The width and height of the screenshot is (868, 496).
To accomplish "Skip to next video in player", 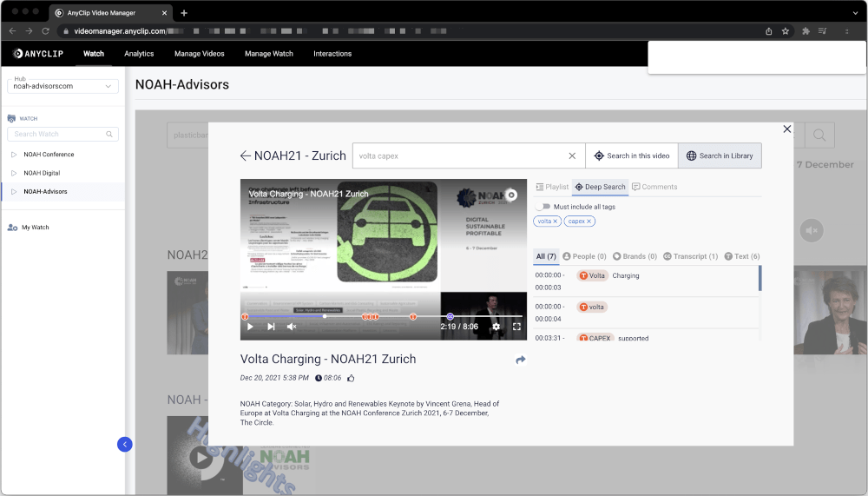I will [x=271, y=327].
